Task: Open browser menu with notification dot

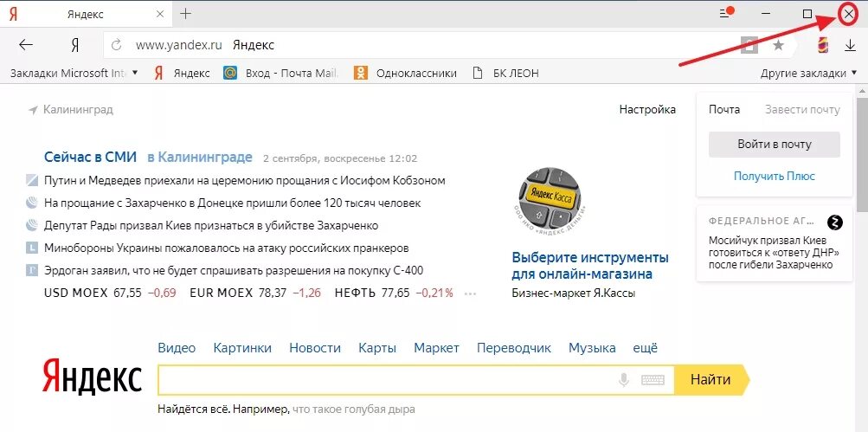Action: click(726, 13)
